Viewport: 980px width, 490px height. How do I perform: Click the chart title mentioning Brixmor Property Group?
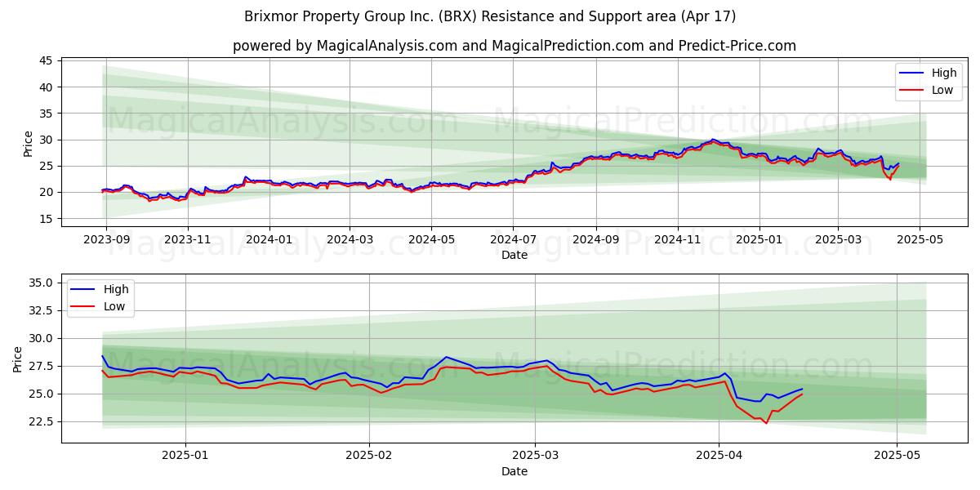(490, 16)
